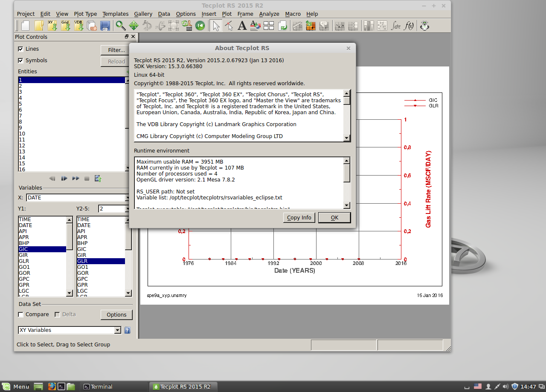Select the Zoom magnifier tool
The image size is (546, 392).
(120, 26)
